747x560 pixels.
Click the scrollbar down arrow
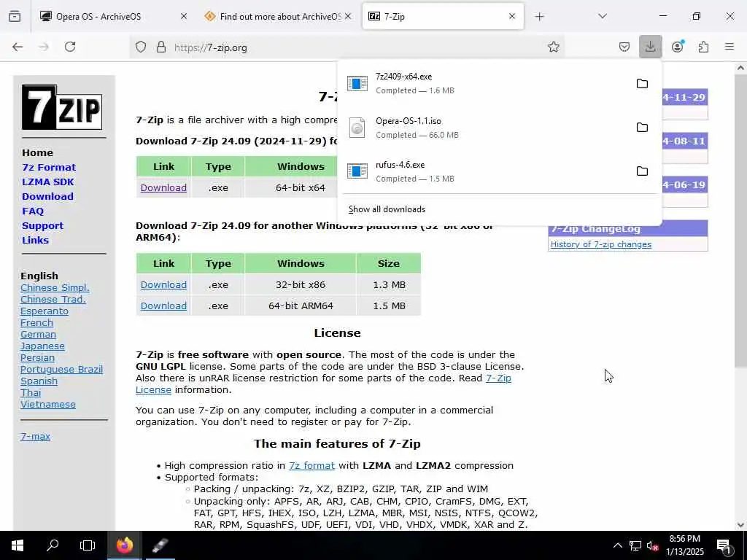coord(740,525)
